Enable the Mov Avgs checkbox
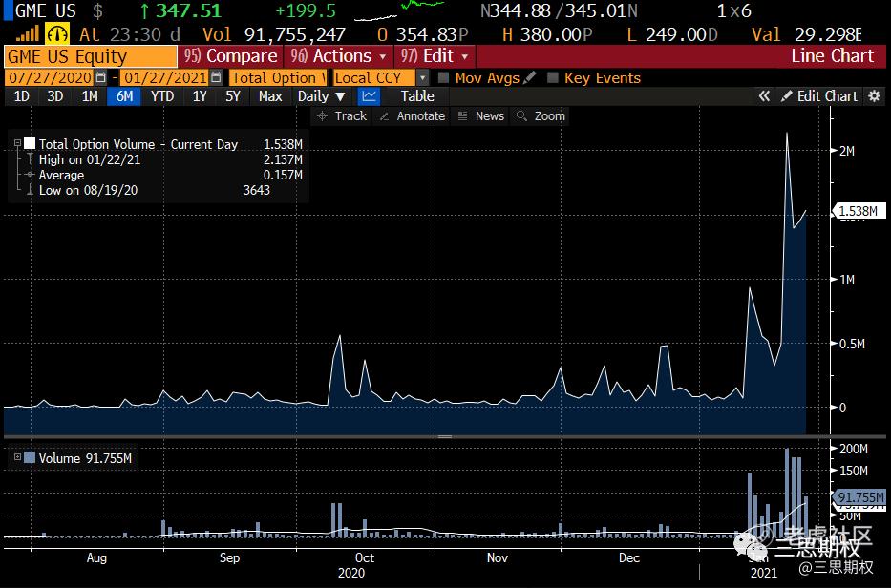Screen dimensions: 891x588 click(443, 77)
